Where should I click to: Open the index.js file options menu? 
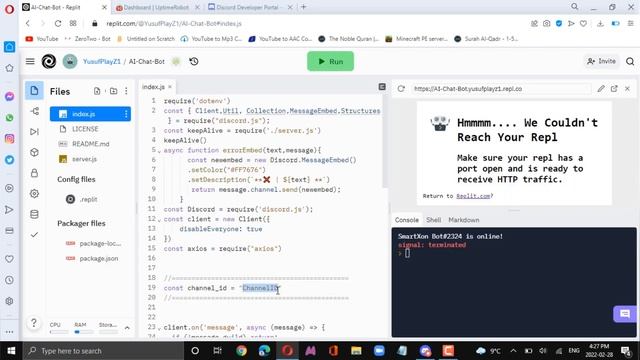click(126, 114)
